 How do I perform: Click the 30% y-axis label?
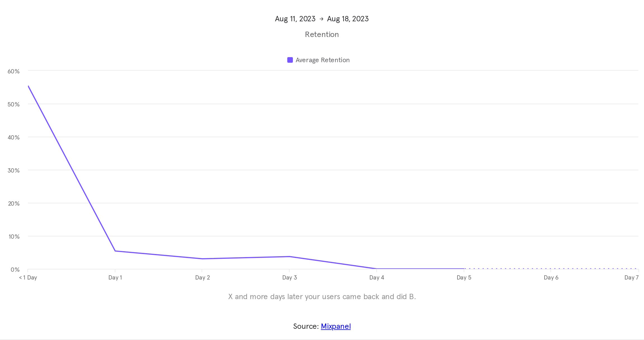[13, 171]
